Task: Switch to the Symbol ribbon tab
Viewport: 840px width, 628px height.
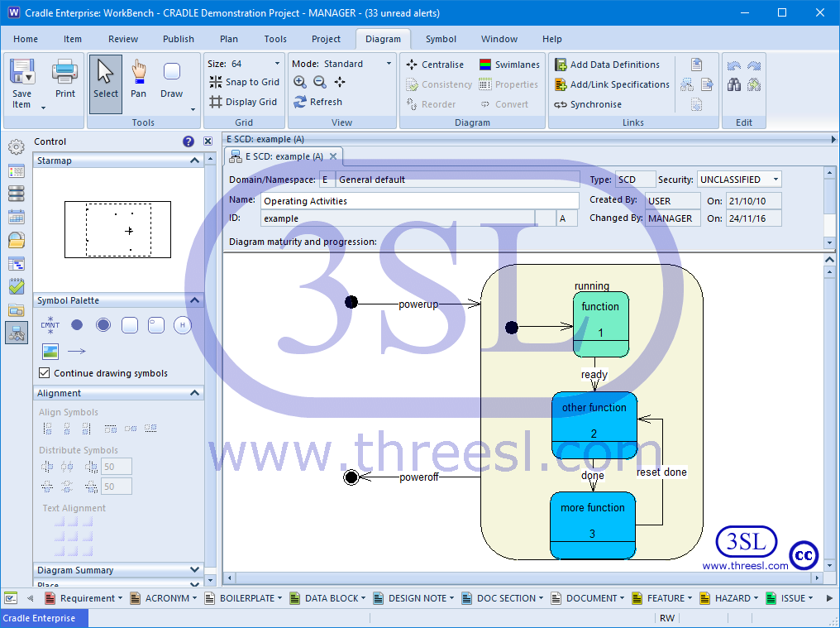Action: pyautogui.click(x=441, y=39)
